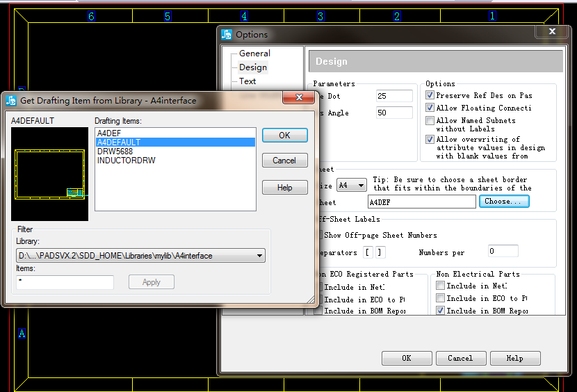Click row label A on sheet border
Image resolution: width=577 pixels, height=392 pixels.
coord(22,334)
